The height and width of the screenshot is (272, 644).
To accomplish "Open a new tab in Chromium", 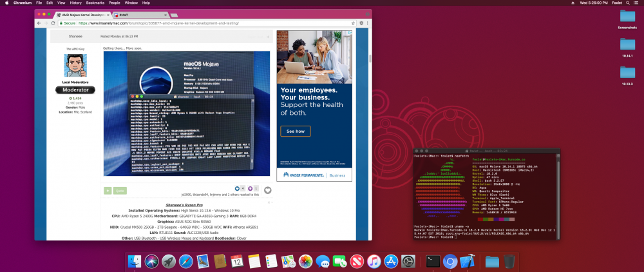I will 174,15.
